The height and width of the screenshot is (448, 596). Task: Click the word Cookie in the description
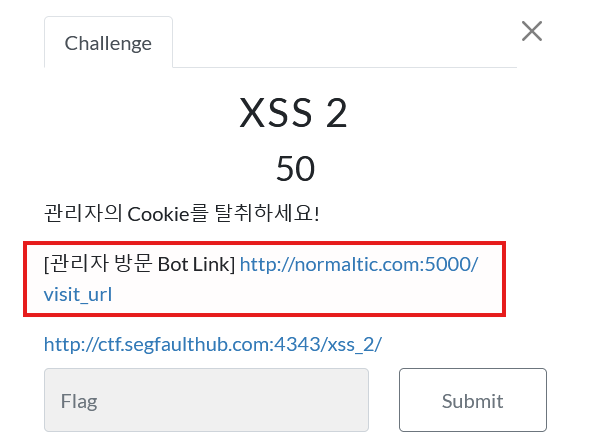(x=159, y=214)
